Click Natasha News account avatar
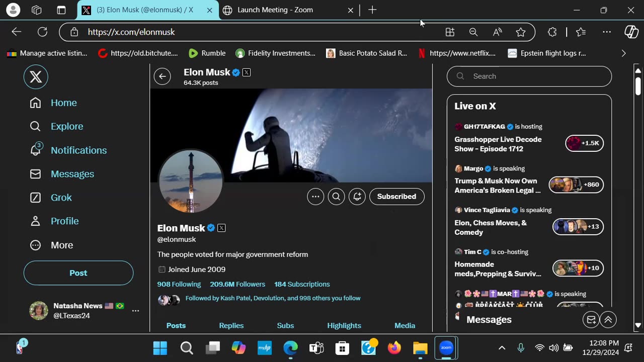This screenshot has width=644, height=362. click(39, 311)
